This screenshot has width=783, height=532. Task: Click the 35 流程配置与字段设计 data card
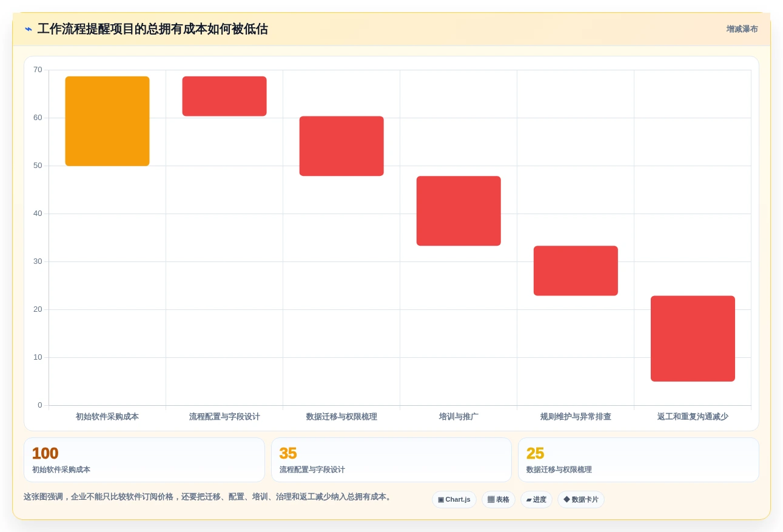point(391,460)
